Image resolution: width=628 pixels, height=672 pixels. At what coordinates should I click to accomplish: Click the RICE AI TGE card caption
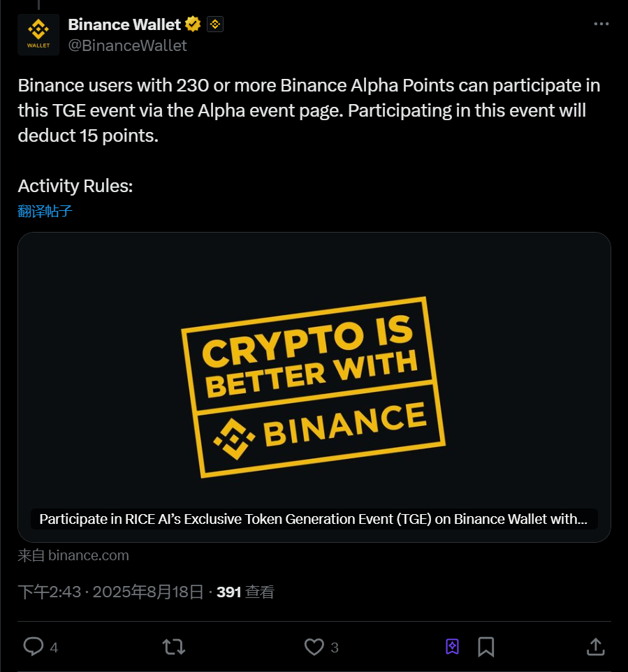[x=314, y=519]
